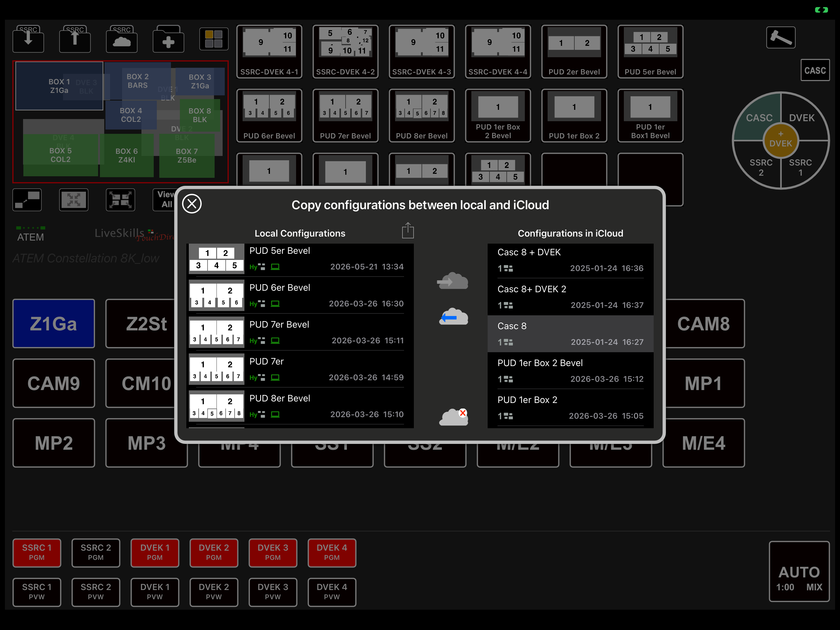Load SSRC-DVEK 4-3 preset
This screenshot has width=840, height=630.
click(x=422, y=52)
